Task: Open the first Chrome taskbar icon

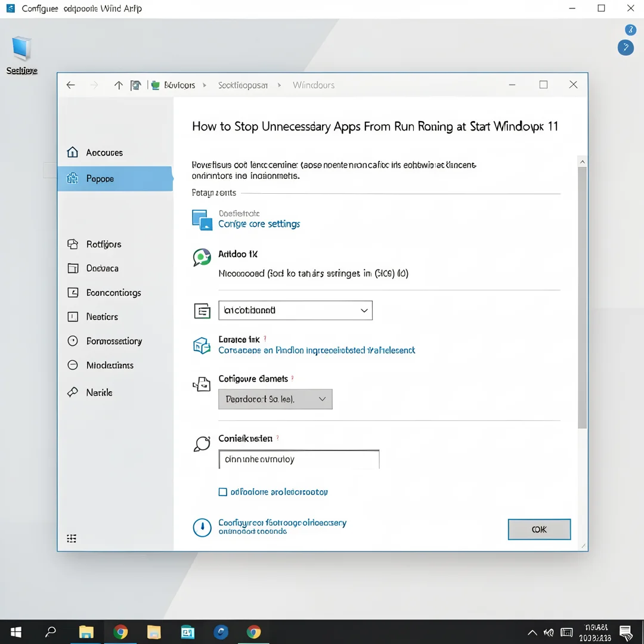Action: [x=120, y=632]
